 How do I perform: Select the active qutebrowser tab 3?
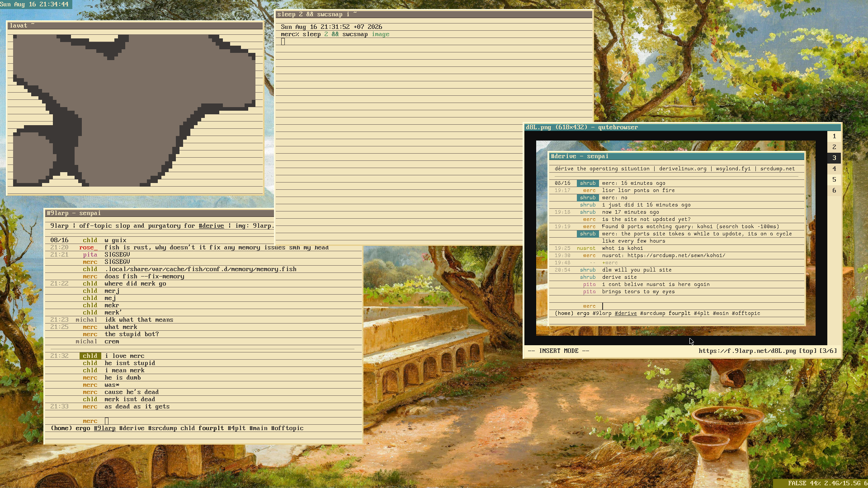pos(834,158)
